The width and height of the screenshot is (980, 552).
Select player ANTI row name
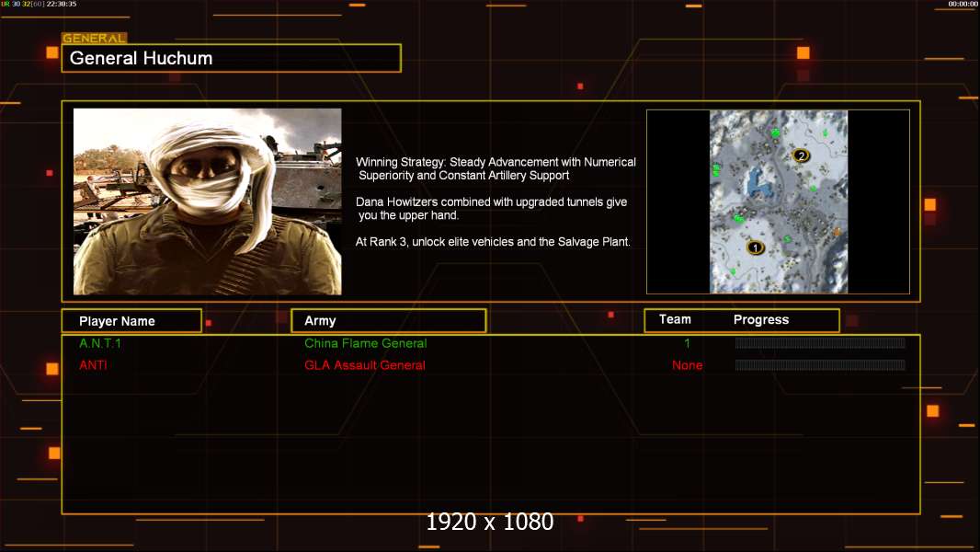(x=93, y=365)
